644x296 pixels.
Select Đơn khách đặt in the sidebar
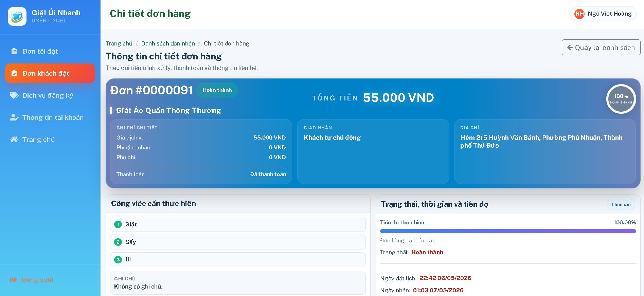pyautogui.click(x=50, y=73)
